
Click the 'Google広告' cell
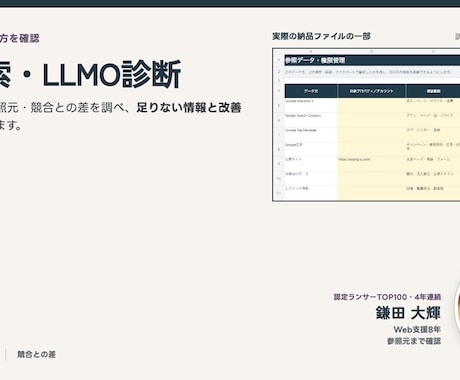pyautogui.click(x=311, y=149)
